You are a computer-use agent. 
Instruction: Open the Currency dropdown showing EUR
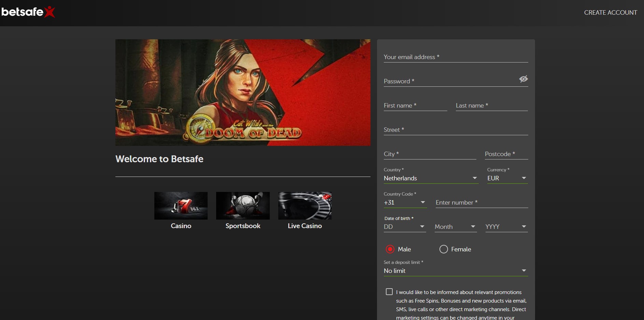(507, 178)
